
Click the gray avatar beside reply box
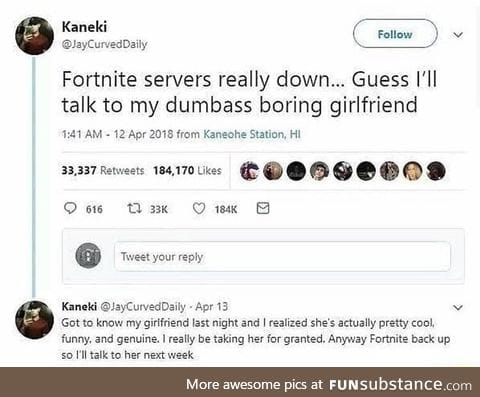click(88, 256)
